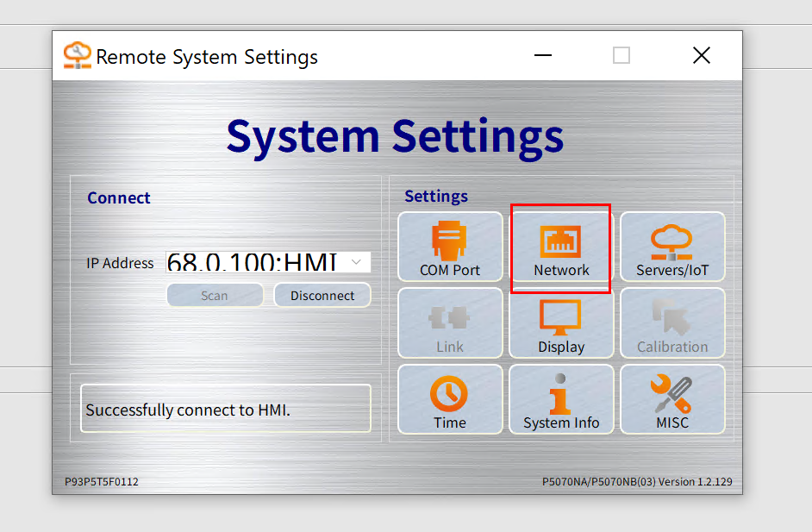Minimize the Remote System Settings window

(x=542, y=56)
